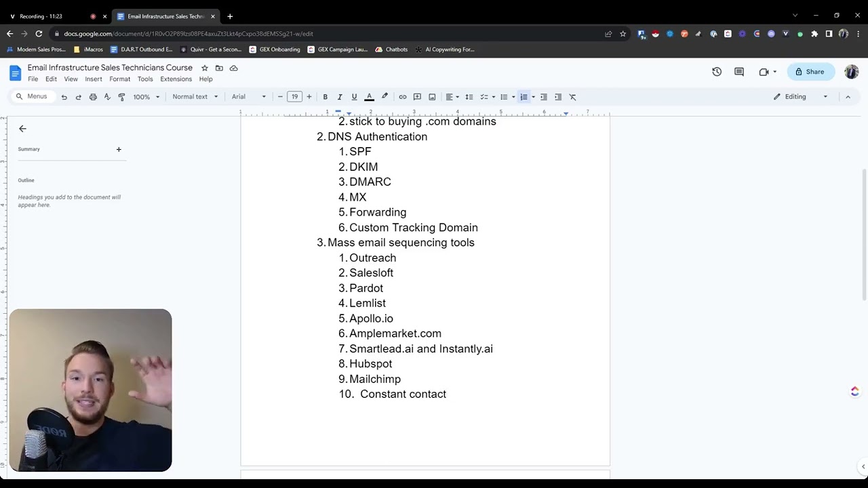Open the Google Docs home icon
This screenshot has width=868, height=488.
(15, 73)
